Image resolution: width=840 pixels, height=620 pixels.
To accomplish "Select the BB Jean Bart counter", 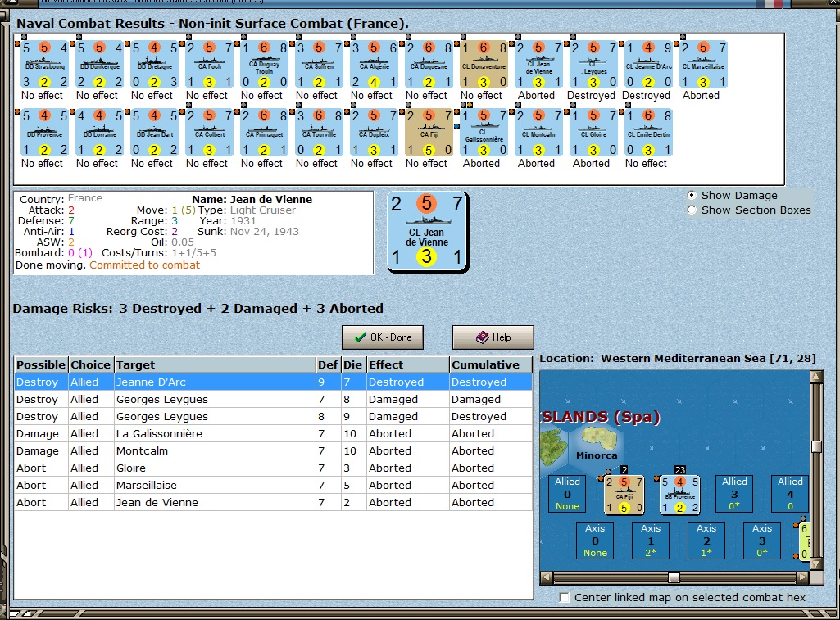I will pos(154,133).
